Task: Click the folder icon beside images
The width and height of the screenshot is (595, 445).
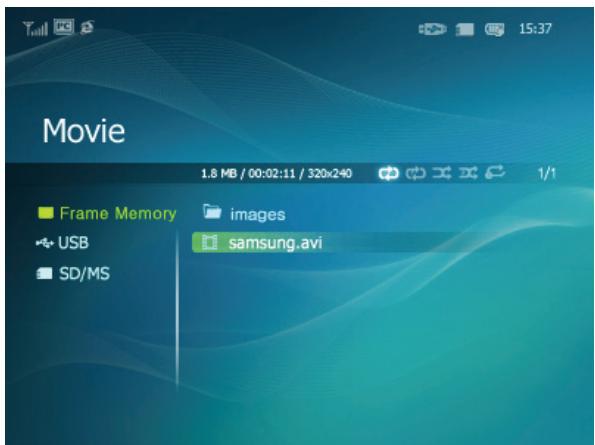Action: [212, 212]
